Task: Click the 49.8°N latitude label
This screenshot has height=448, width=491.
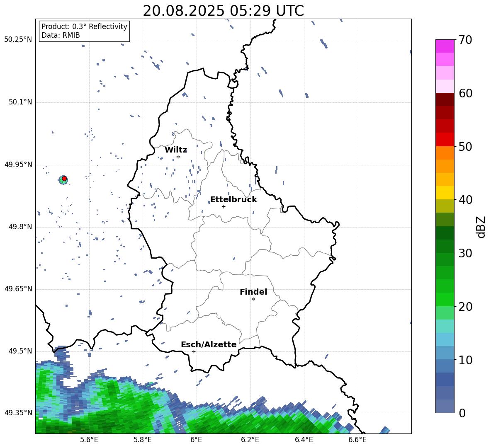Action: [20, 227]
